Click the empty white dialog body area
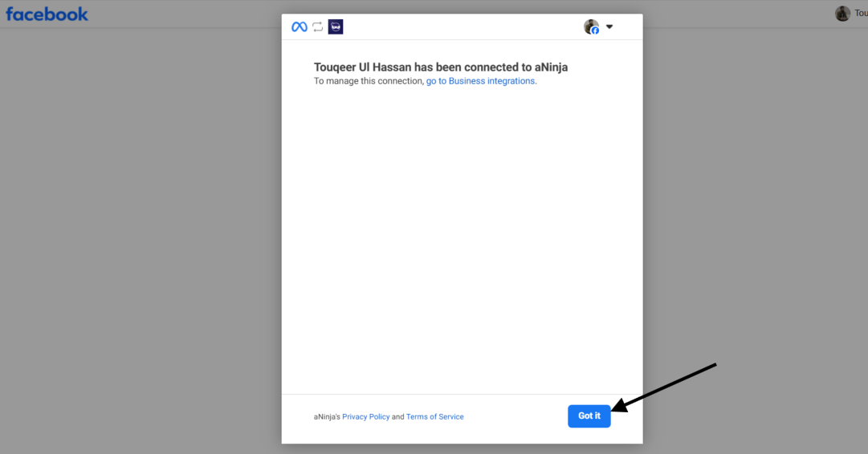The image size is (868, 454). click(462, 241)
